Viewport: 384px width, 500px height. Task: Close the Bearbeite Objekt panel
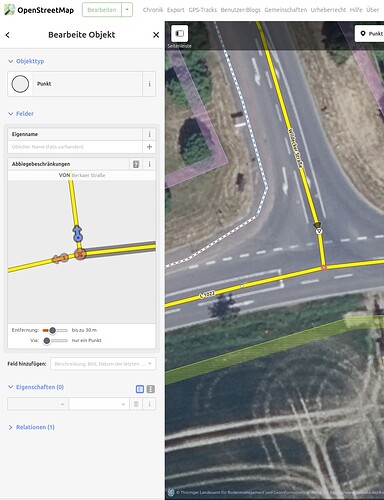click(156, 35)
